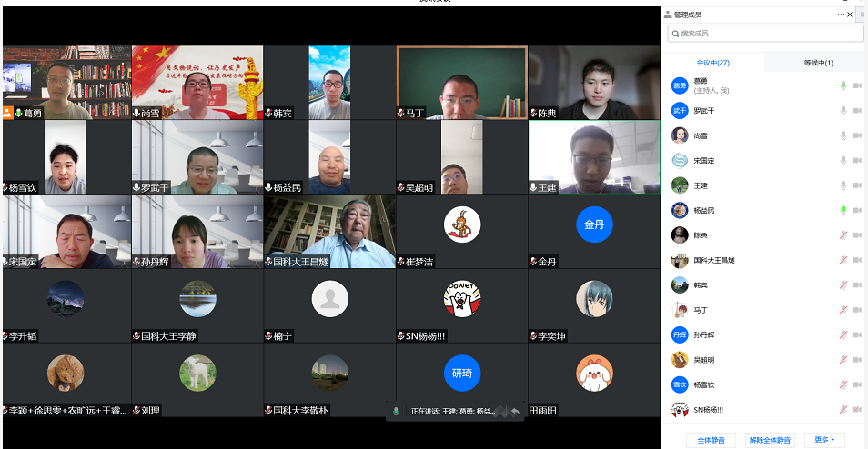Turn off 罗武干's camera in member list
Image resolution: width=868 pixels, height=449 pixels.
coord(857,111)
